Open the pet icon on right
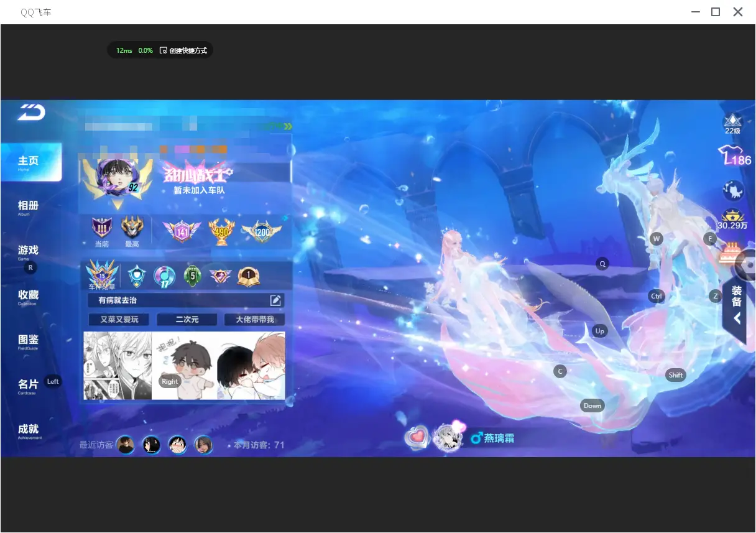Screen dimensions: 756x533 (733, 190)
